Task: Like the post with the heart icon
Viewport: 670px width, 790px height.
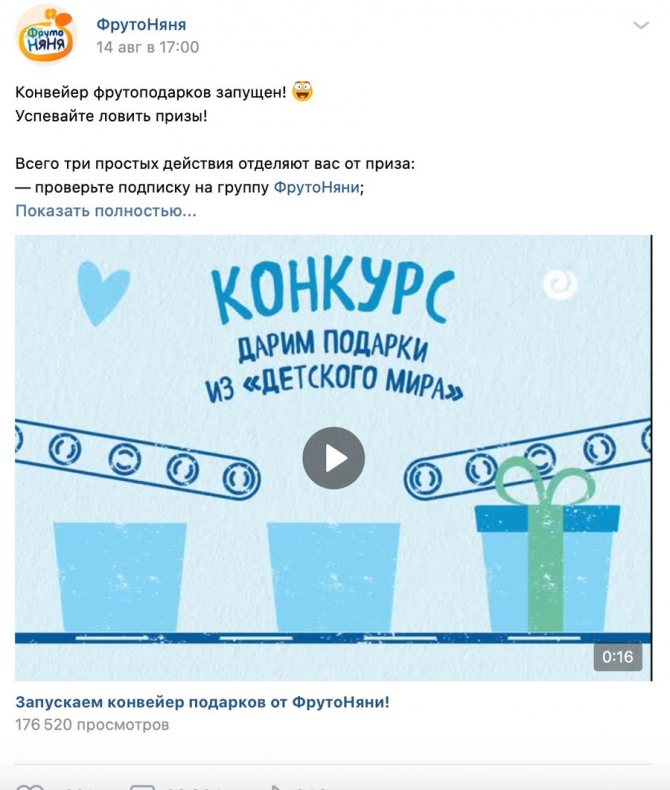Action: [29, 787]
